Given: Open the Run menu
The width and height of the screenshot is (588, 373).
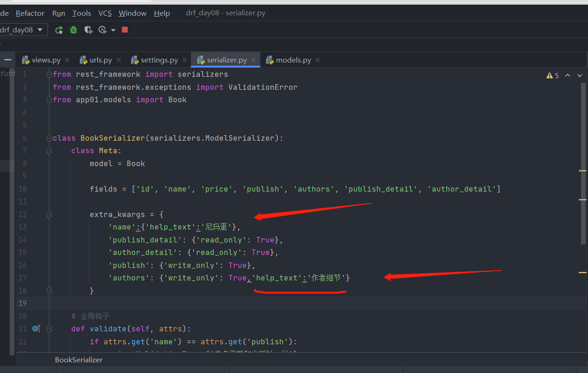Looking at the screenshot, I should 59,13.
